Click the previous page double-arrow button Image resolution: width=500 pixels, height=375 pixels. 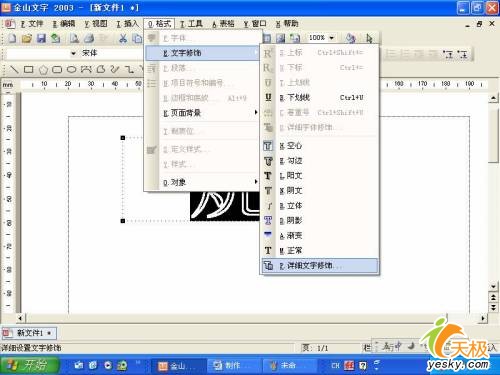click(493, 296)
